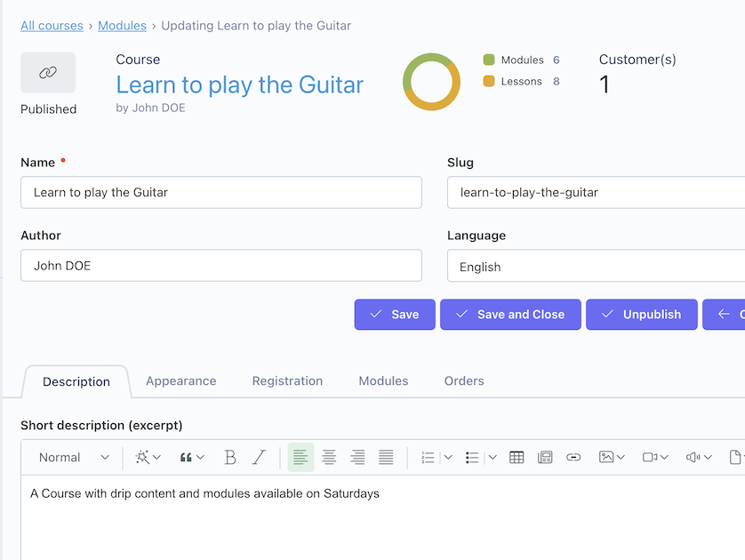Click the Modules count 6
Viewport: 745px width, 560px height.
pos(556,60)
